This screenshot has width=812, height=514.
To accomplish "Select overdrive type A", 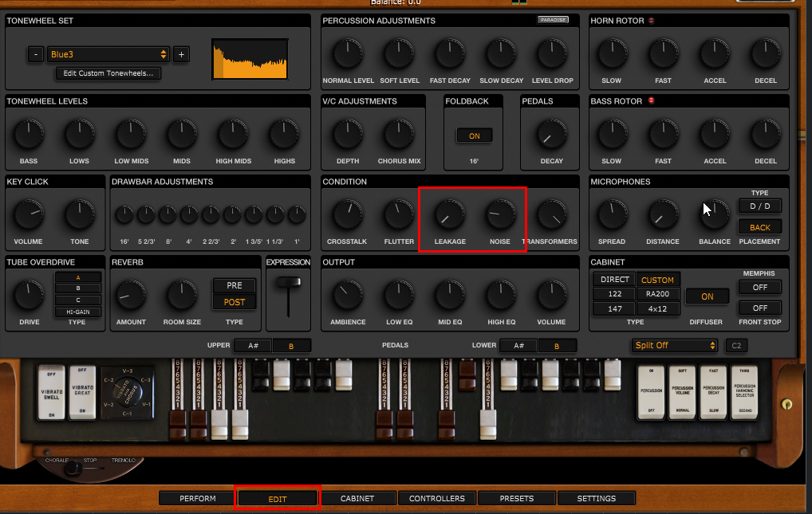I will pyautogui.click(x=77, y=277).
